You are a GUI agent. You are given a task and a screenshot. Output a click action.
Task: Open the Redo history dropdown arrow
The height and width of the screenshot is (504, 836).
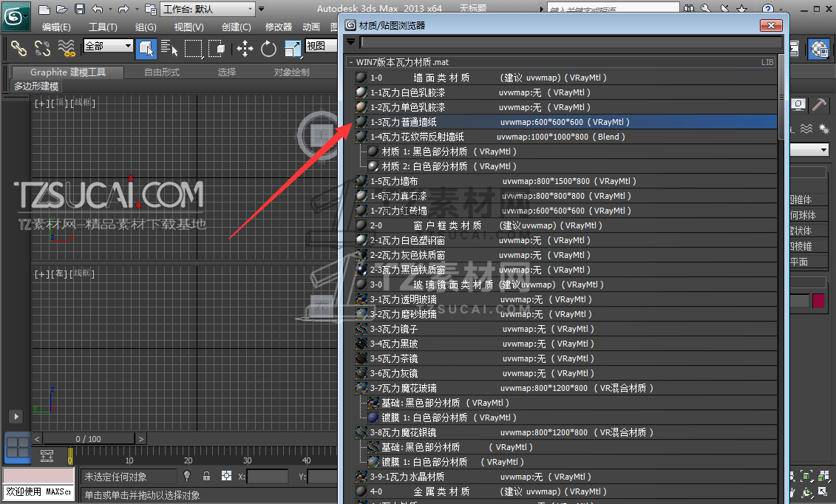(x=136, y=9)
